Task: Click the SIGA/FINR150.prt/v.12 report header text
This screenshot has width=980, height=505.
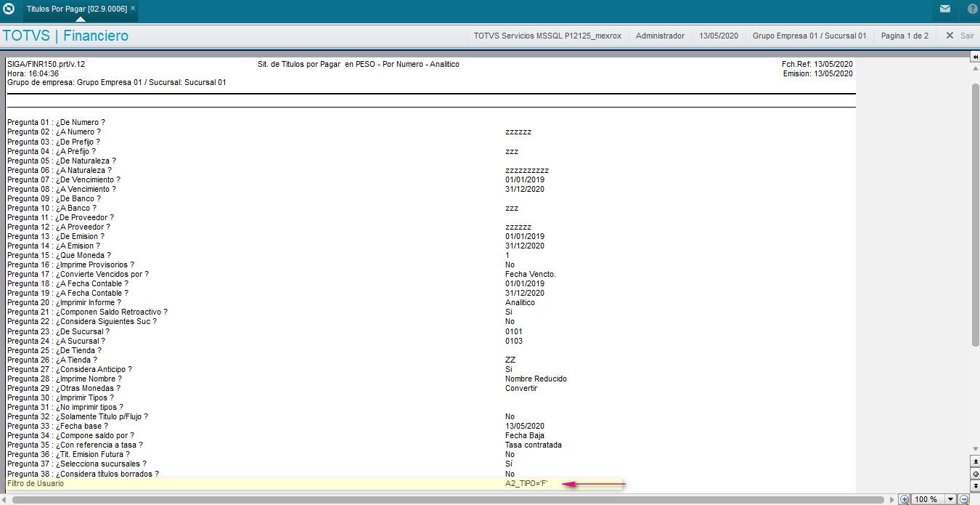Action: [x=46, y=64]
